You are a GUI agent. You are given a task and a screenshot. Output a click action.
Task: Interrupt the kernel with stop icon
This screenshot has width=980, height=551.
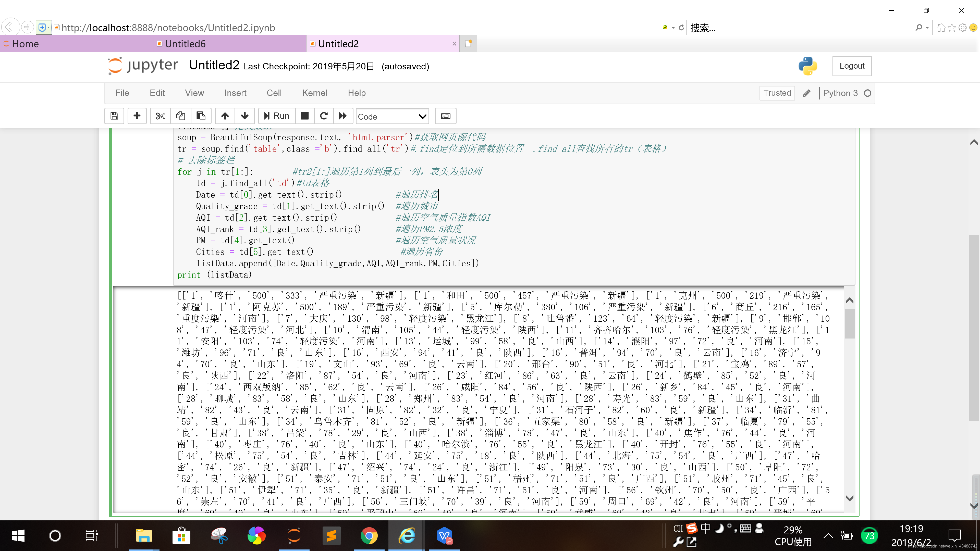305,116
